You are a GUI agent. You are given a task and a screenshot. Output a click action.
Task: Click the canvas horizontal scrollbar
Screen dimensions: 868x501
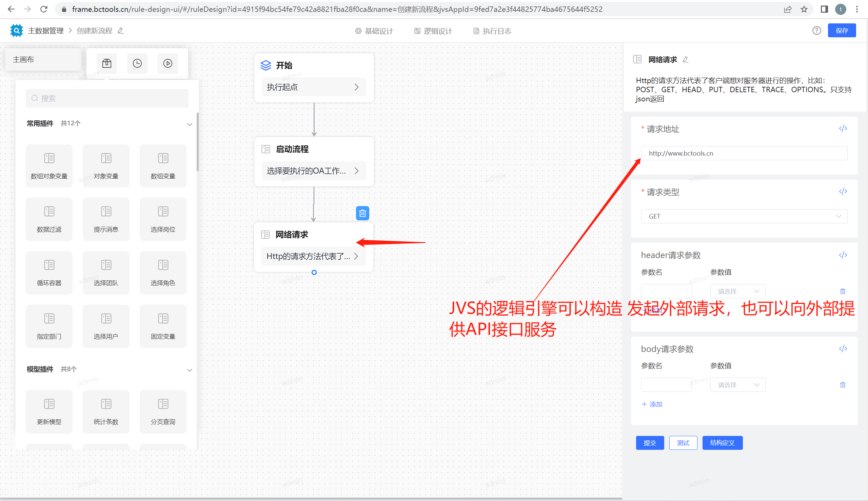311,498
